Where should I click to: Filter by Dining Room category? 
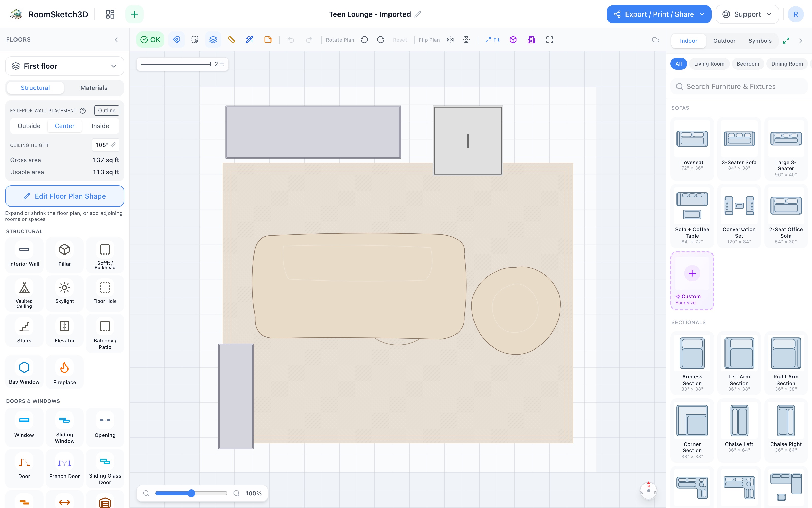[787, 64]
